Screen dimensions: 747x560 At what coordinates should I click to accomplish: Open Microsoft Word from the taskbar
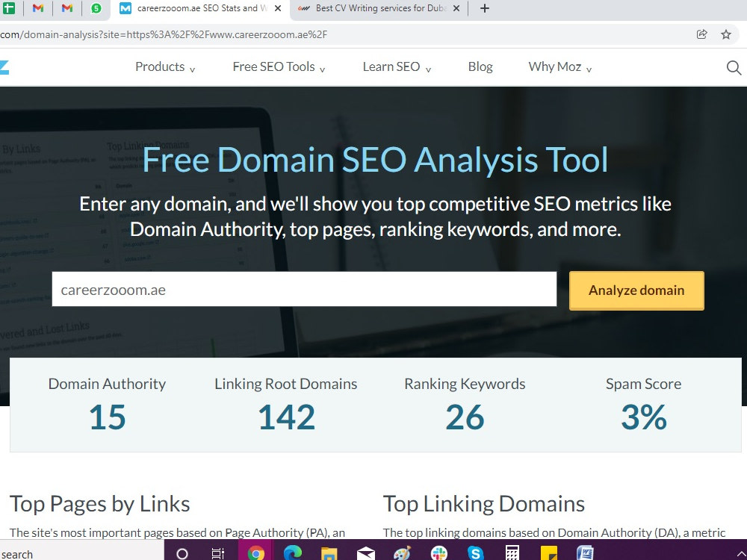tap(585, 553)
